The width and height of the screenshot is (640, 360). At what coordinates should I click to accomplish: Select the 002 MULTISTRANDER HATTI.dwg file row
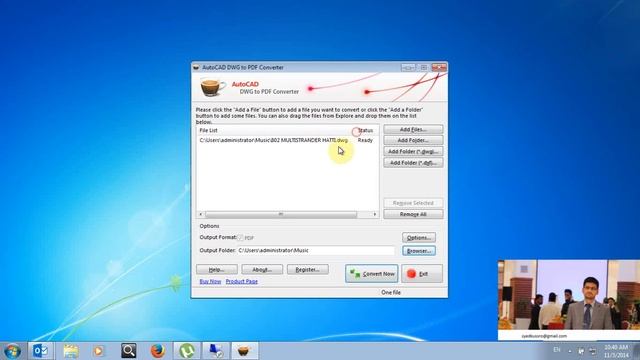(x=273, y=140)
